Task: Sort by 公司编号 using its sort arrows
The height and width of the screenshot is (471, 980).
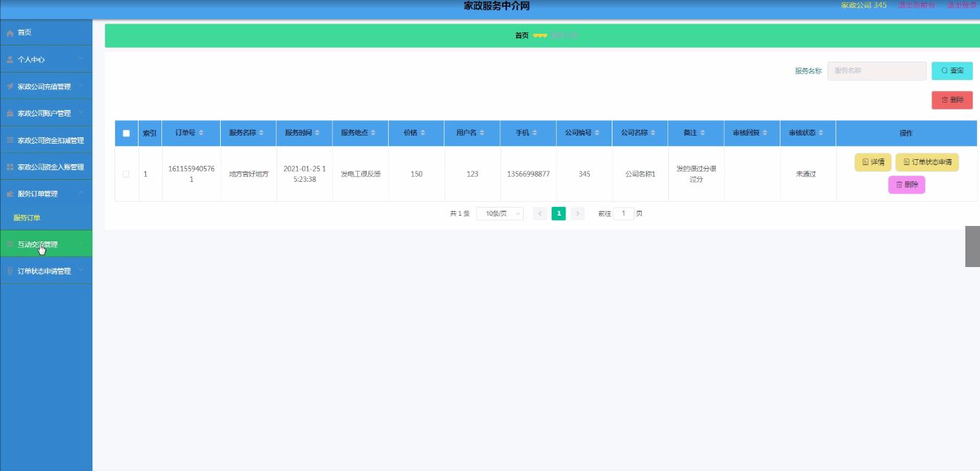Action: [x=596, y=133]
